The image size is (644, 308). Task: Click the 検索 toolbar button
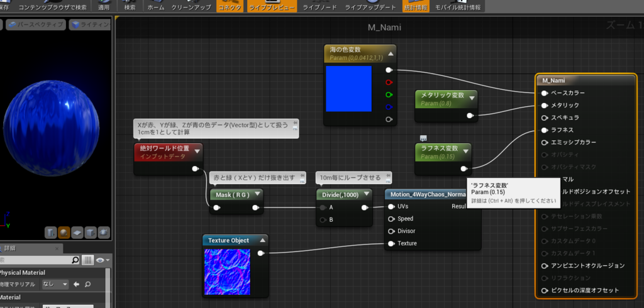[130, 6]
